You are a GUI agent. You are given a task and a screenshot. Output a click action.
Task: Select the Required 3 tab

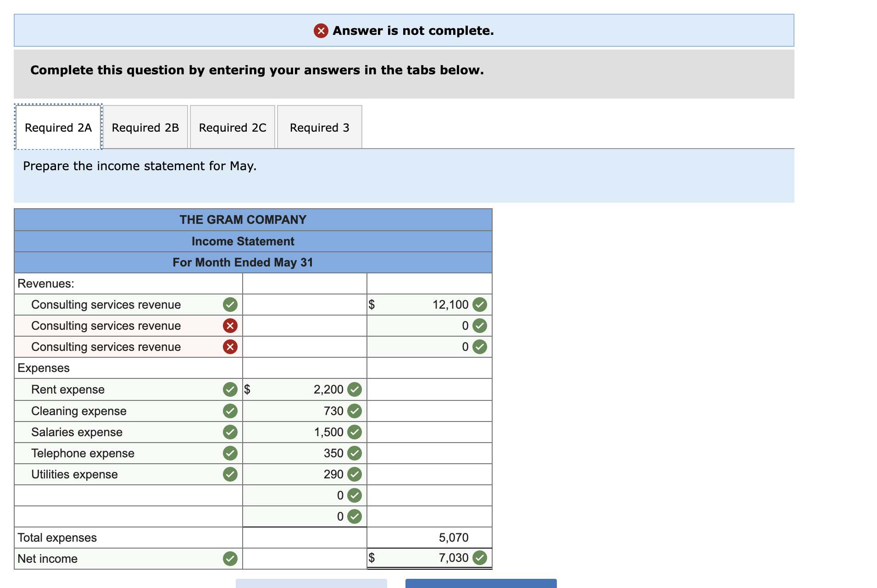(320, 128)
